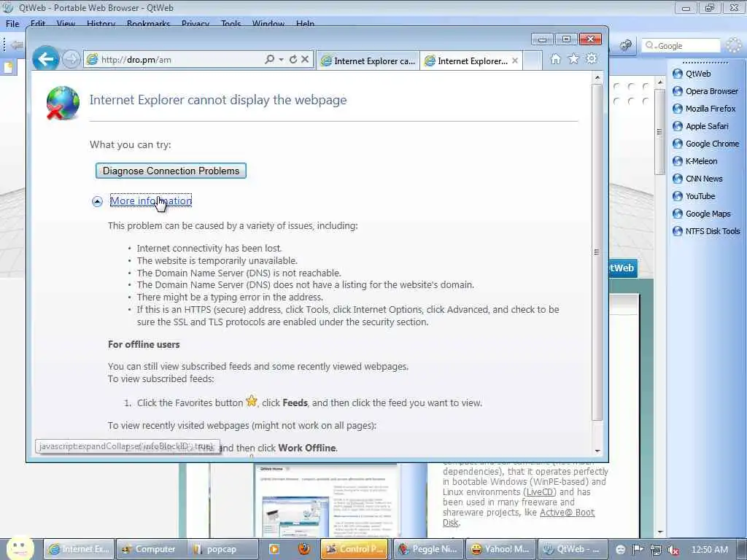Image resolution: width=747 pixels, height=560 pixels.
Task: Switch to the 'Internet Explorer ca...' tab
Action: pos(368,61)
